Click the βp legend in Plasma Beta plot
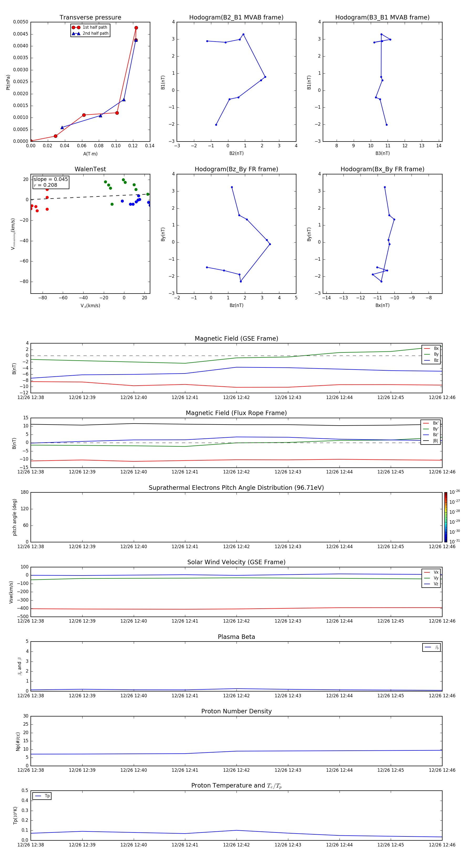473x868 pixels. click(x=431, y=647)
